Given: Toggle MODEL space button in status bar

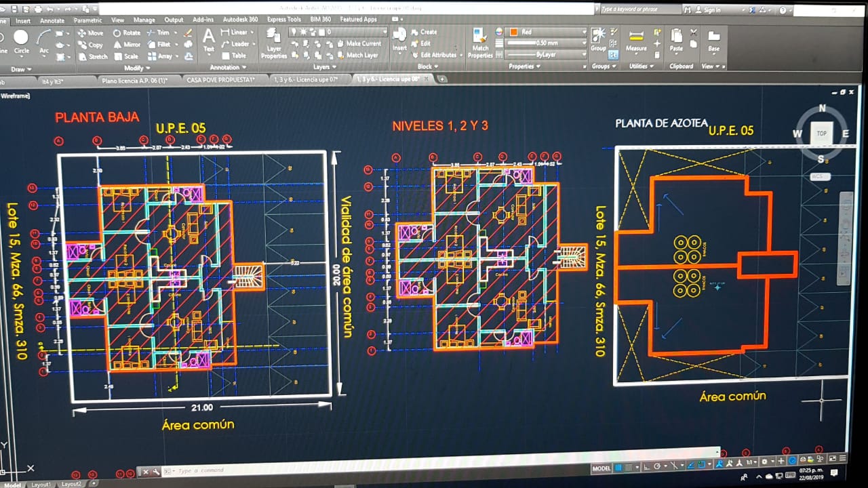Looking at the screenshot, I should point(601,468).
